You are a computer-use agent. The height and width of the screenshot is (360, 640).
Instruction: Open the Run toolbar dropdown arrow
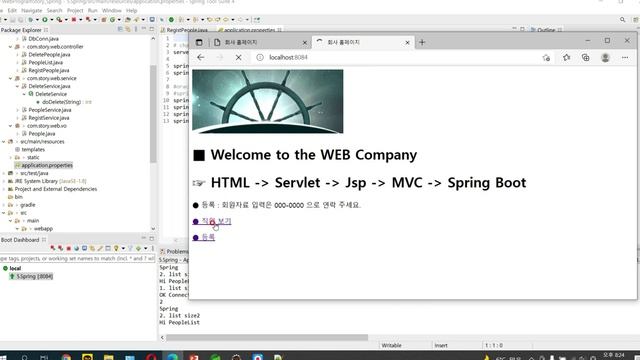click(x=51, y=20)
